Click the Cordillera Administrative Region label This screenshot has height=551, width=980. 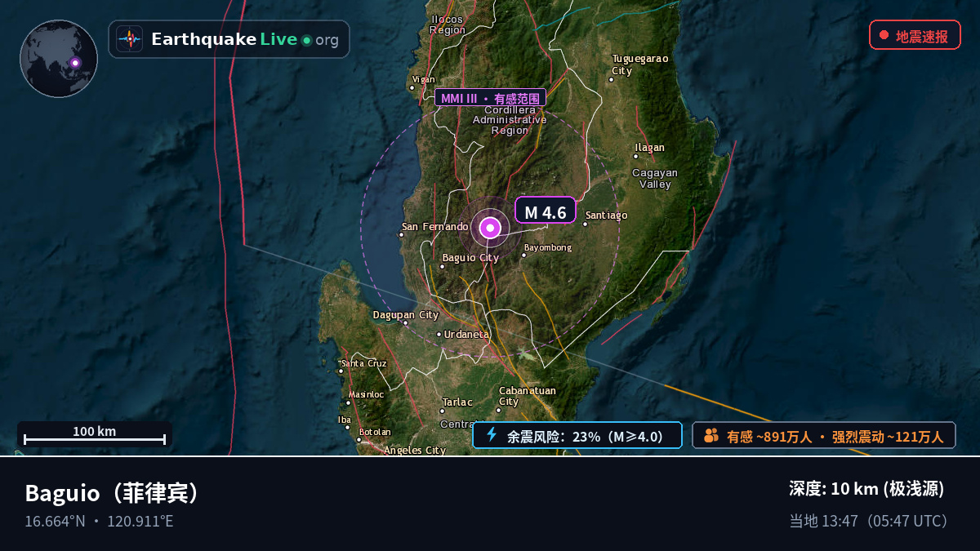(x=510, y=120)
